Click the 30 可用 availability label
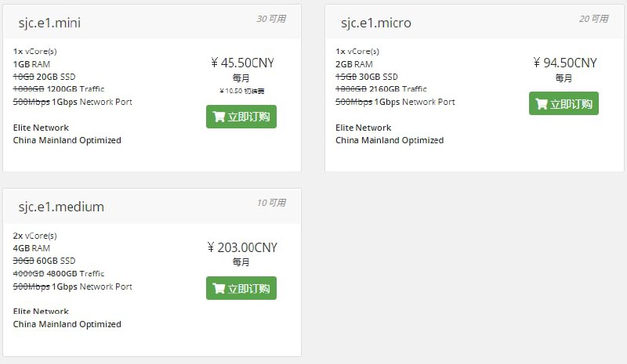The height and width of the screenshot is (364, 627). [271, 19]
